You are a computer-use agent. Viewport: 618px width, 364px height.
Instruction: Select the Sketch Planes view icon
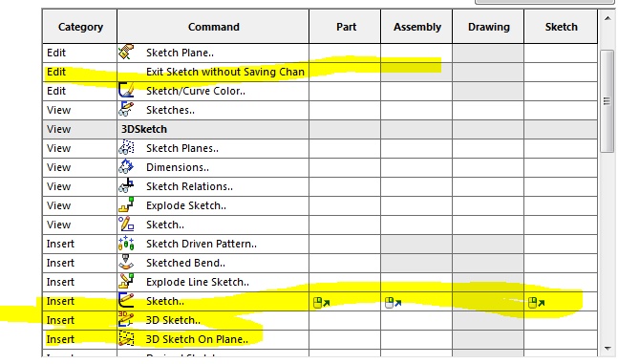[x=126, y=147]
